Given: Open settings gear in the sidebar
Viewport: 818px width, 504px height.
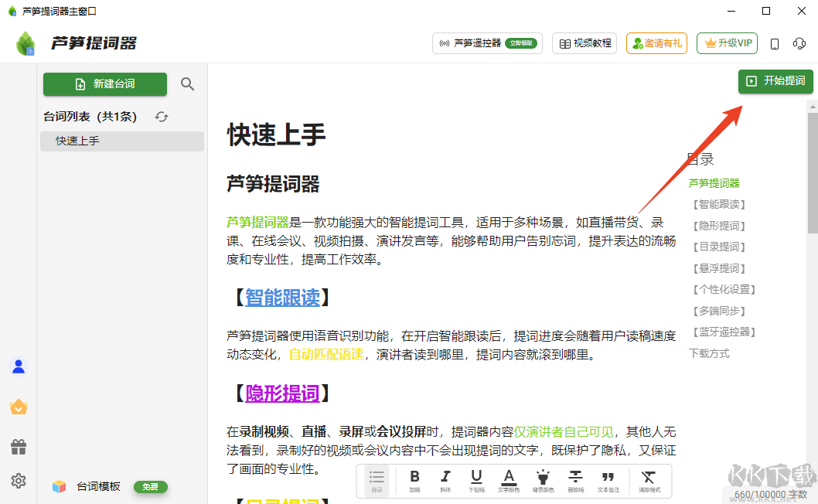Looking at the screenshot, I should [x=19, y=481].
